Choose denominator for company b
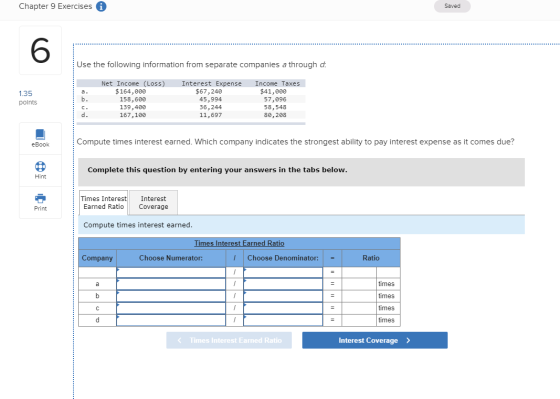 [x=283, y=296]
